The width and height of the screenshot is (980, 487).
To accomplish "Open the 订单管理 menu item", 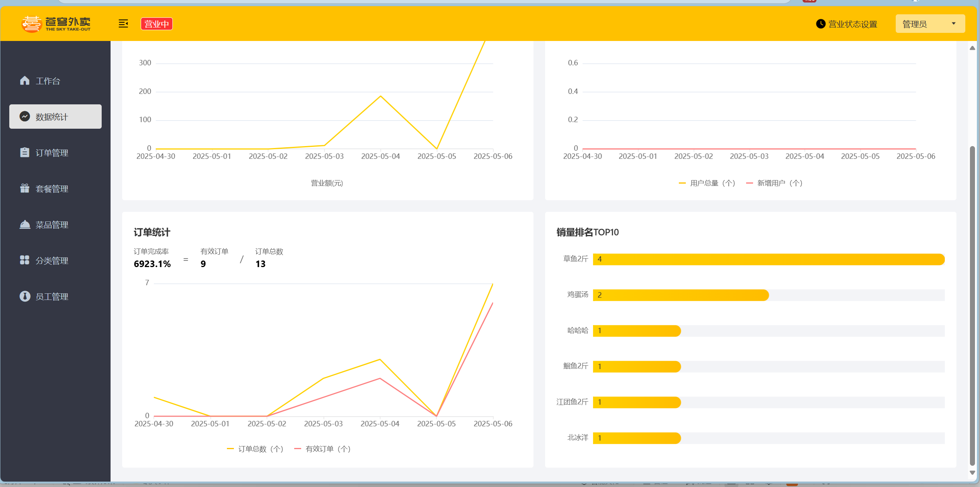I will click(52, 153).
